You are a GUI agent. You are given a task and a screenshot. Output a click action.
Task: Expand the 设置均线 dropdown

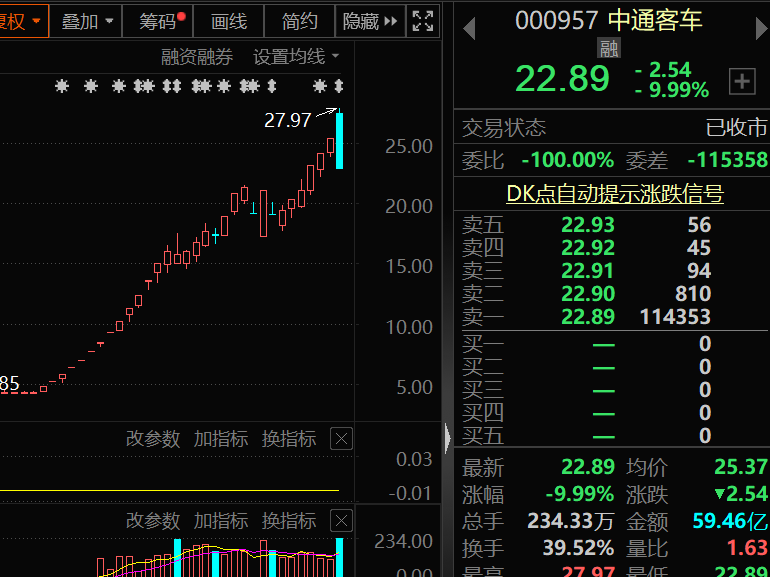pos(296,57)
